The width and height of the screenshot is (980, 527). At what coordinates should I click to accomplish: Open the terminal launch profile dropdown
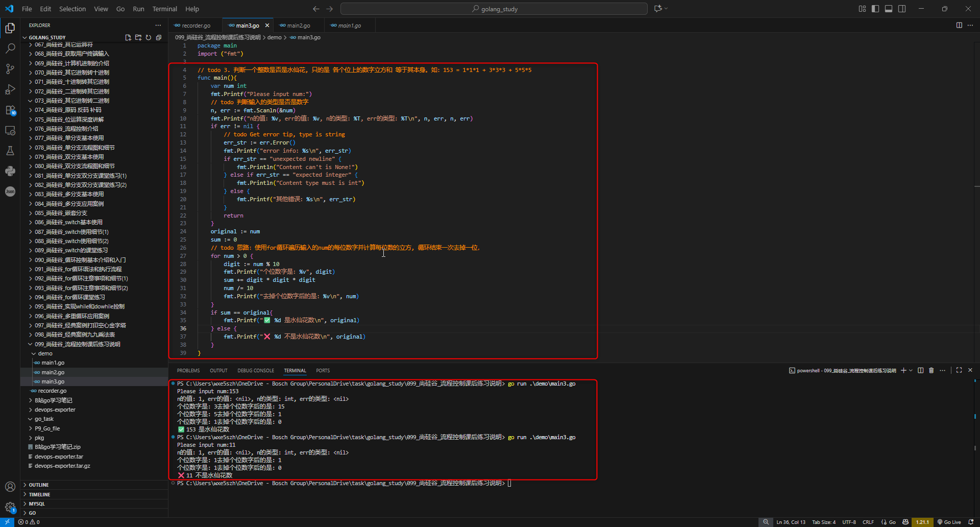pyautogui.click(x=911, y=370)
